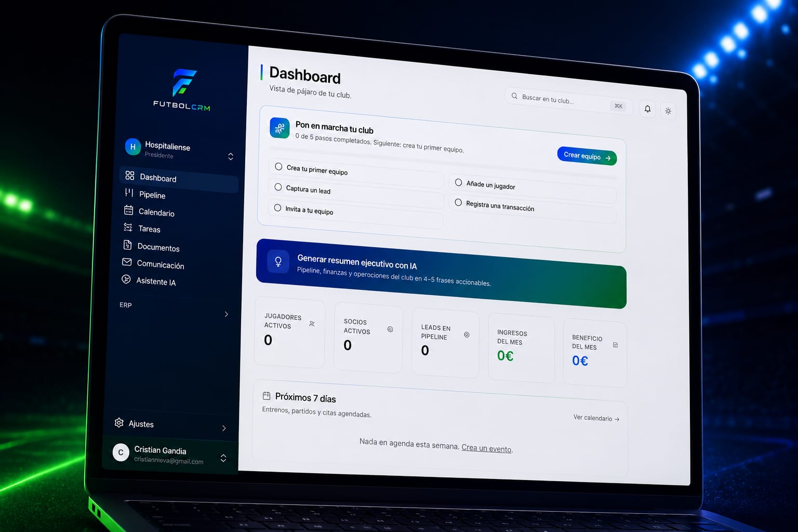This screenshot has width=798, height=532.
Task: Click the Documentos file icon
Action: pos(127,245)
